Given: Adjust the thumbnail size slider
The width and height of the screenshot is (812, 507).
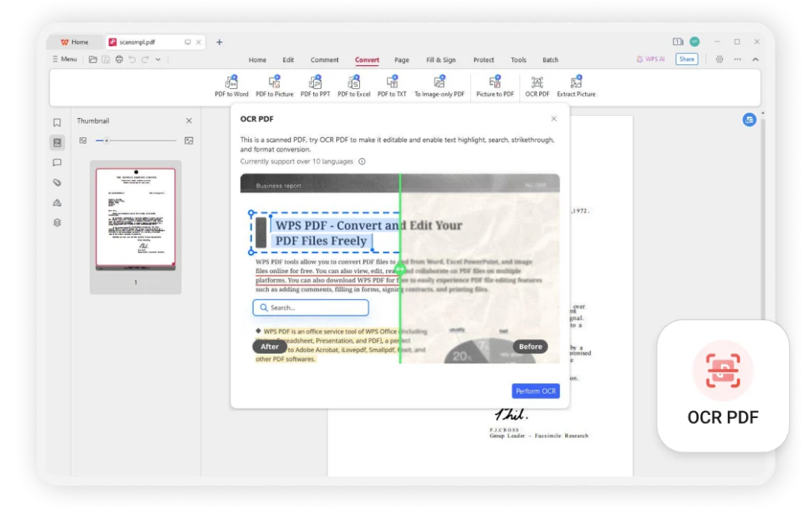Looking at the screenshot, I should click(136, 140).
